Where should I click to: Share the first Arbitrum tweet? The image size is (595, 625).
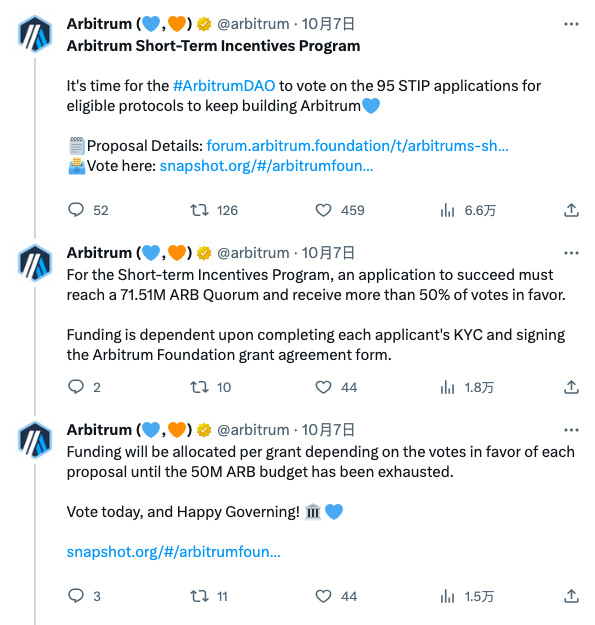pos(571,210)
